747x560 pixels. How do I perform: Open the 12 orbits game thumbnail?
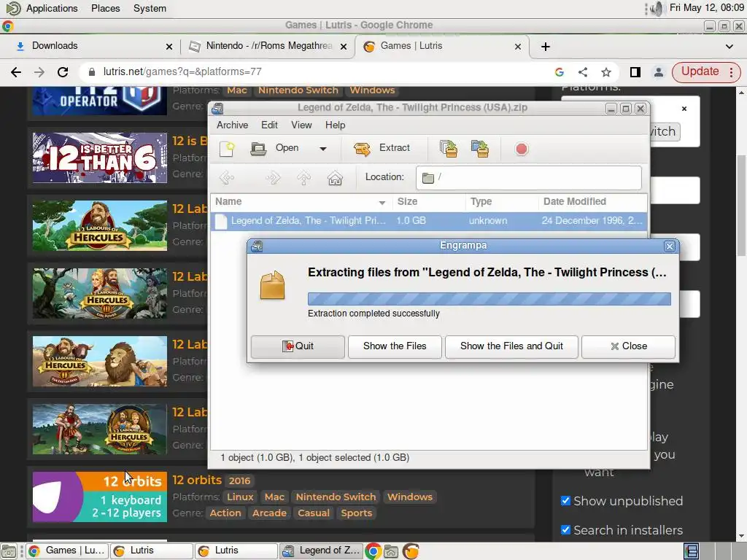99,497
